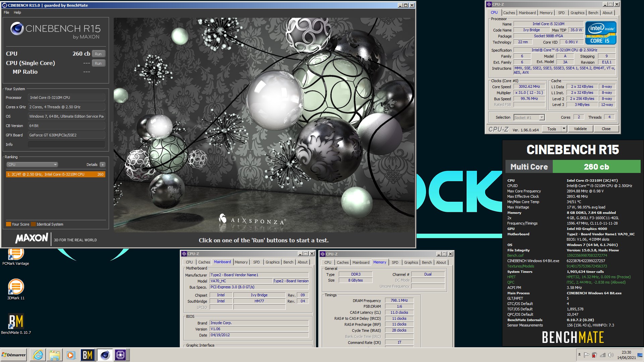
Task: Click the Identical System color swatch
Action: [33, 224]
